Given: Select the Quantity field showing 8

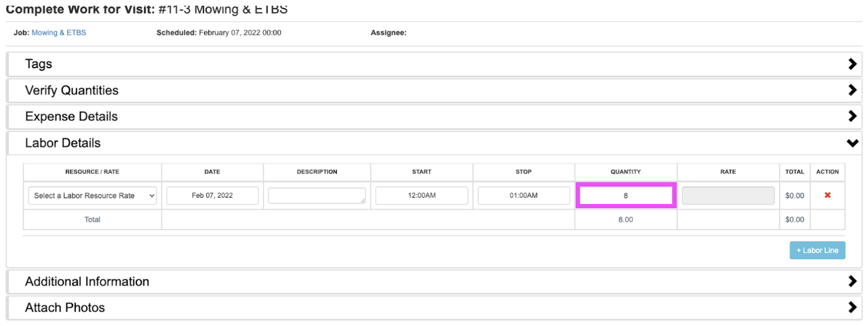Looking at the screenshot, I should [x=626, y=196].
